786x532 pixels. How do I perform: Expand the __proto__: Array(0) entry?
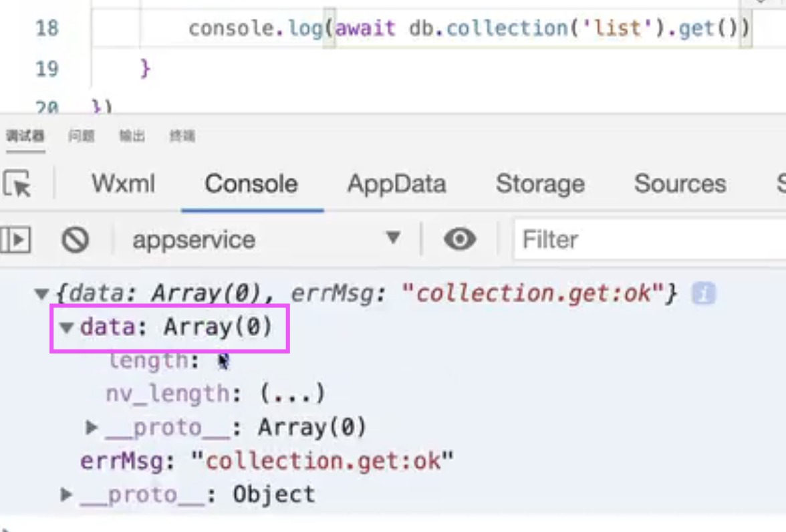pyautogui.click(x=92, y=427)
